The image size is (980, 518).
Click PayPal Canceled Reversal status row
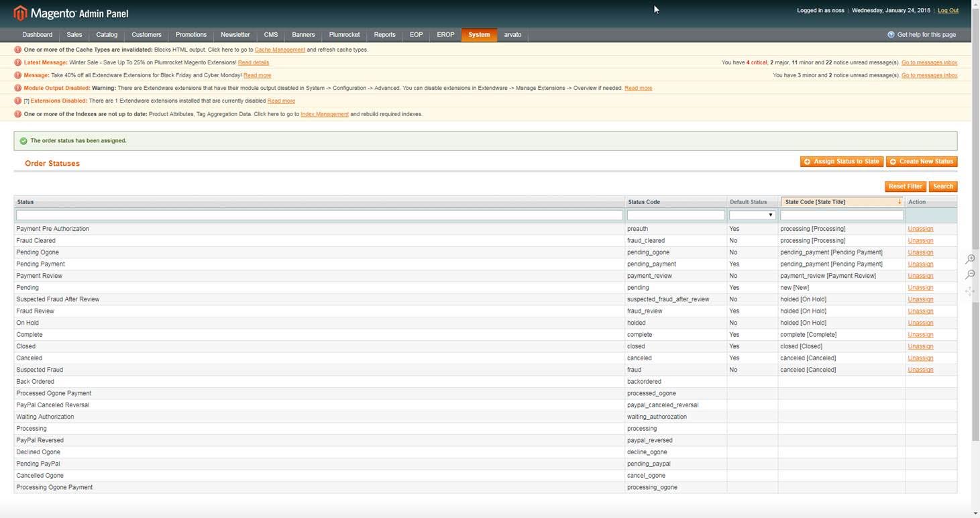pos(486,405)
